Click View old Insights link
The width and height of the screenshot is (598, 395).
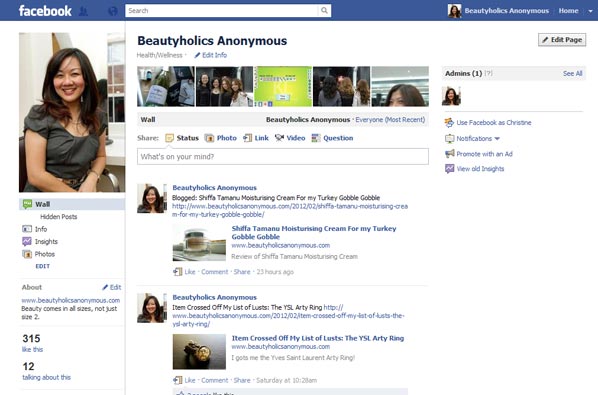pos(474,169)
